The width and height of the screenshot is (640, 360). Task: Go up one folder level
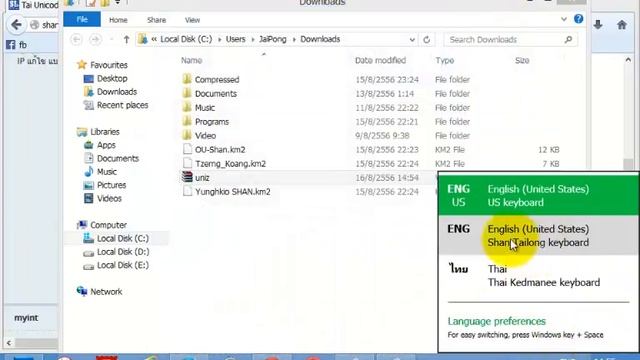click(x=127, y=40)
